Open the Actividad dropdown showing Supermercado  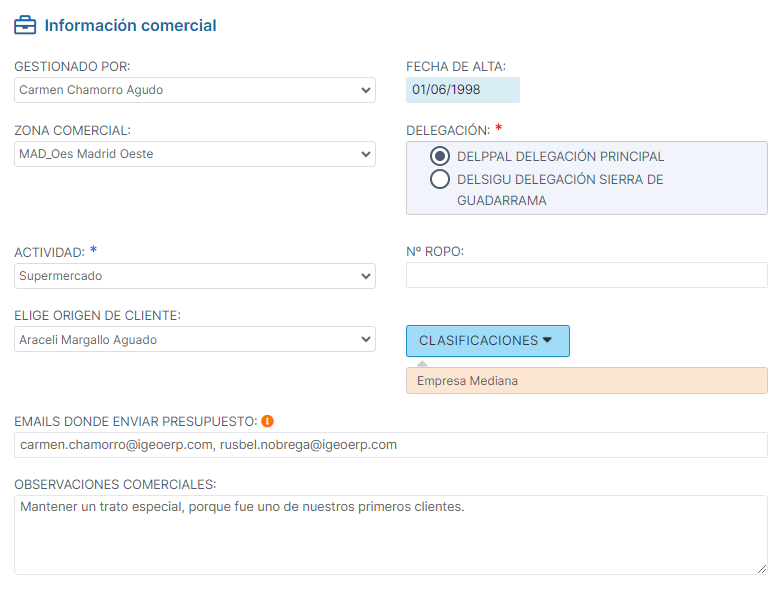pos(195,276)
